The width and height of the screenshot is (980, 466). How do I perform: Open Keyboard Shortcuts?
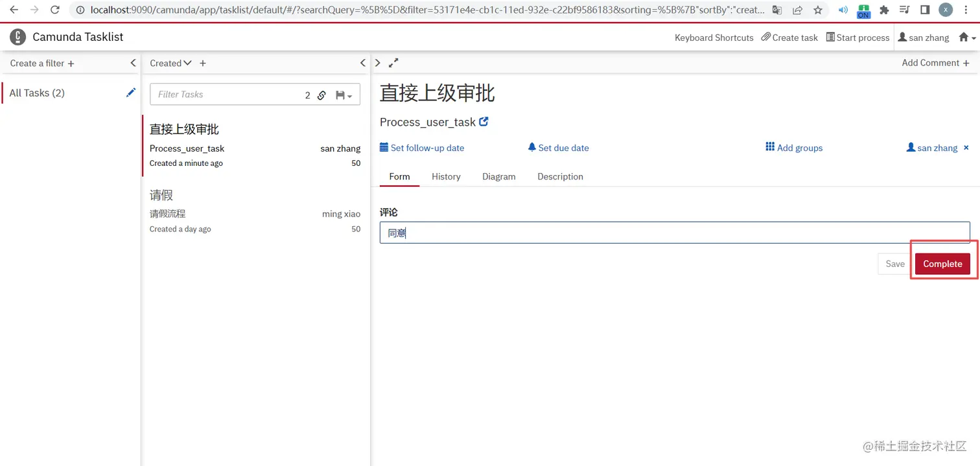[714, 38]
